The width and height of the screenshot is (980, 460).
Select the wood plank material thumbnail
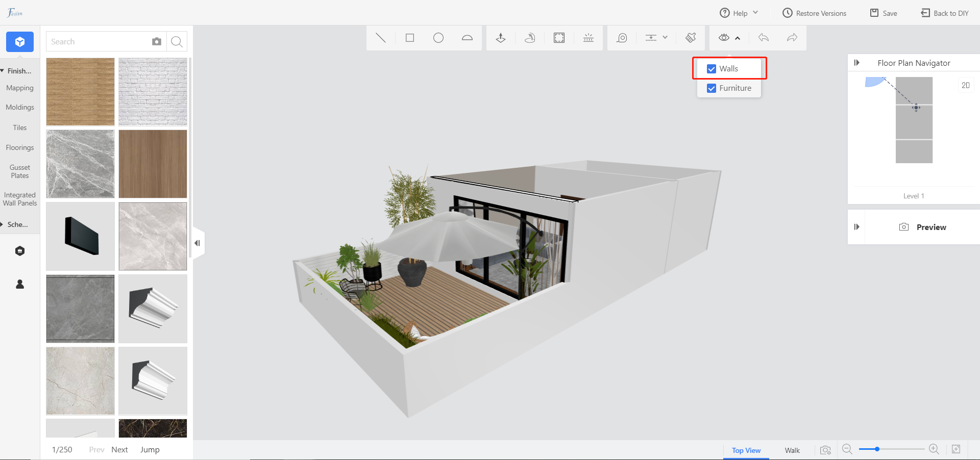80,92
